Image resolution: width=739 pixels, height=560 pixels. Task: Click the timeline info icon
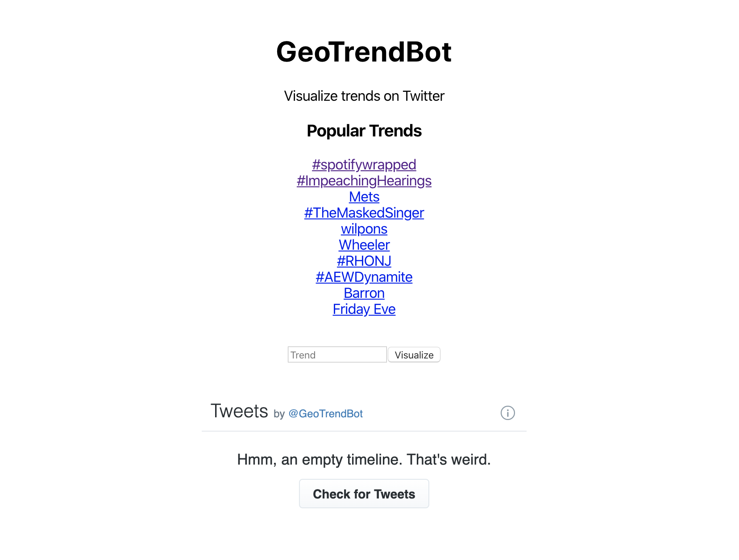click(x=507, y=413)
